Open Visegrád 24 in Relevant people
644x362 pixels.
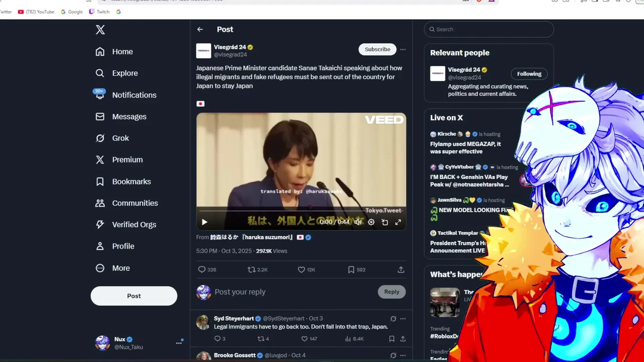click(464, 70)
